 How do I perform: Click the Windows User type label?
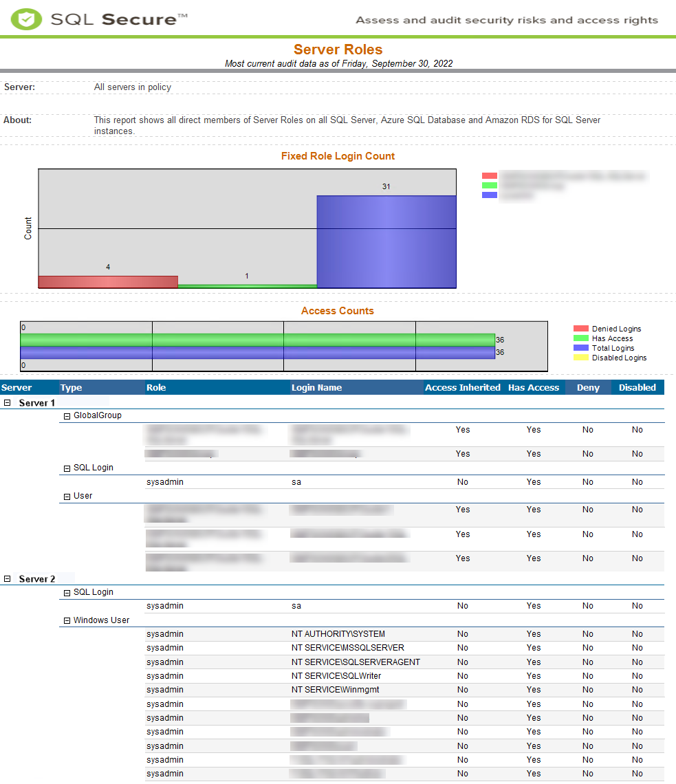coord(102,620)
